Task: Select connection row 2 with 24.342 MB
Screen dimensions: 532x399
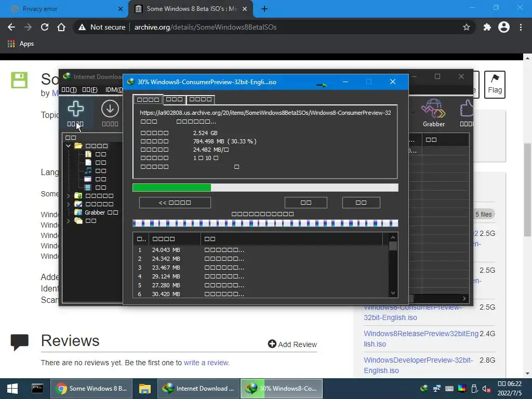Action: coord(261,259)
